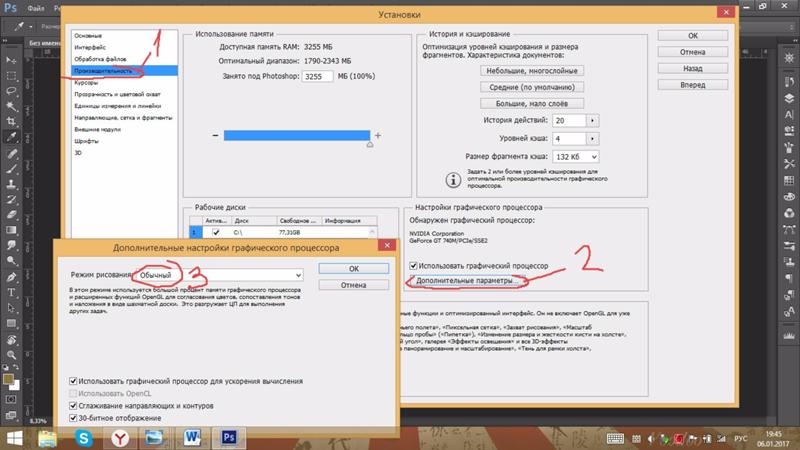The image size is (800, 450).
Task: Select the Eyedropper tool
Action: [x=11, y=137]
